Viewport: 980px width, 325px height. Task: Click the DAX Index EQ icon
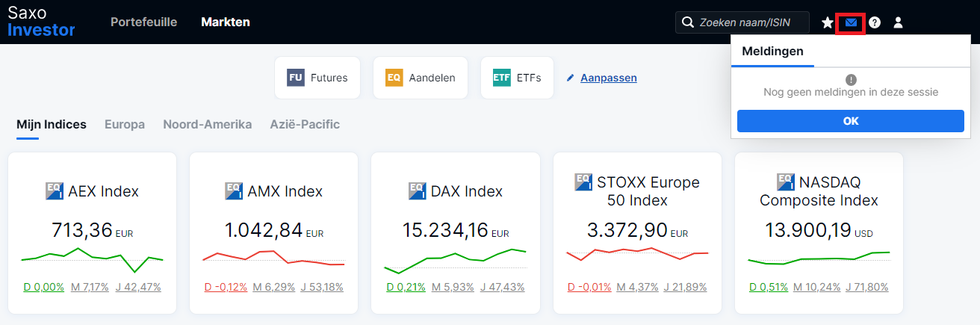tap(418, 191)
